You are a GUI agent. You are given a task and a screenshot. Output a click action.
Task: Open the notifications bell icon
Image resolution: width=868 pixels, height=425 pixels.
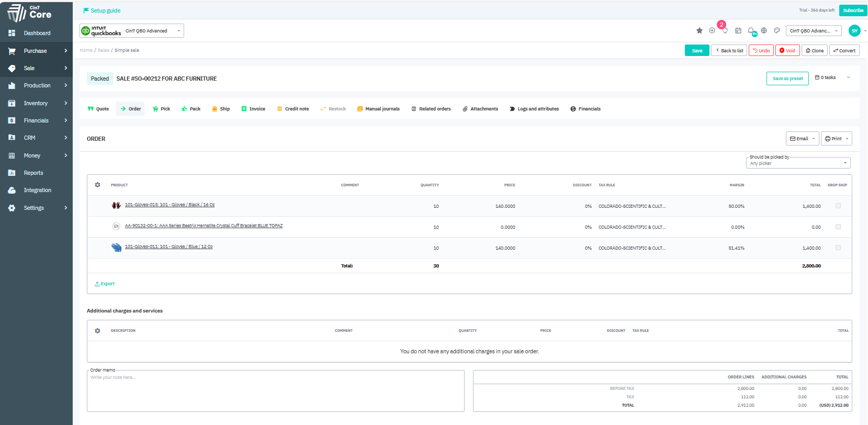pos(751,30)
